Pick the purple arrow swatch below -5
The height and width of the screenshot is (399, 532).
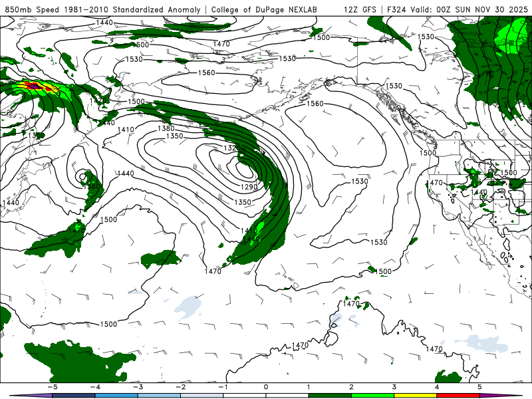(31, 396)
